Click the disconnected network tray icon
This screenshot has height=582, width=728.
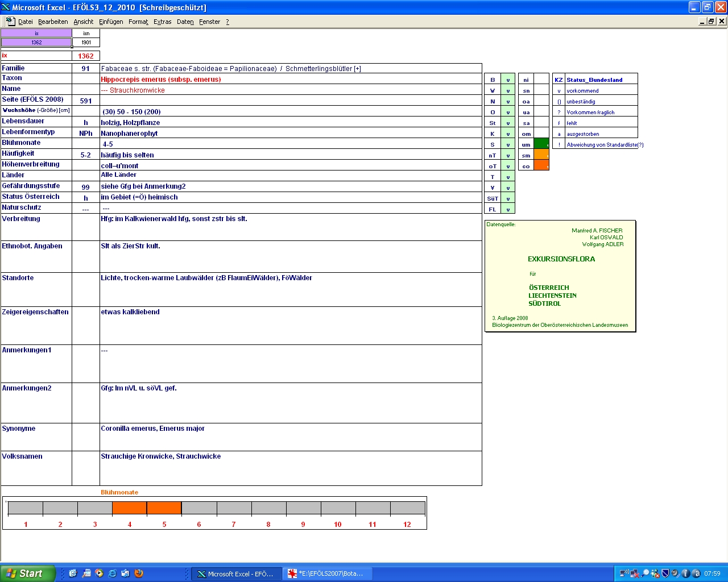(x=634, y=573)
